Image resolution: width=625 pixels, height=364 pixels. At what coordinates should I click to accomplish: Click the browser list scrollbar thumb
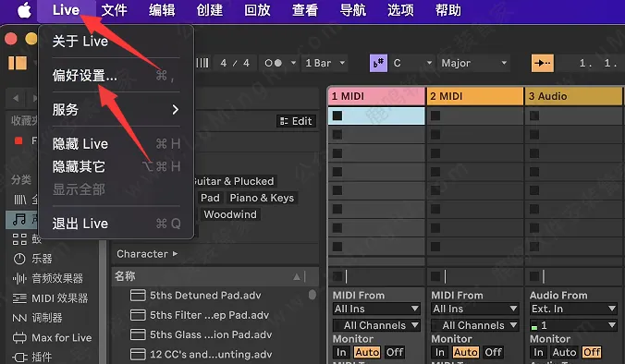tap(312, 295)
